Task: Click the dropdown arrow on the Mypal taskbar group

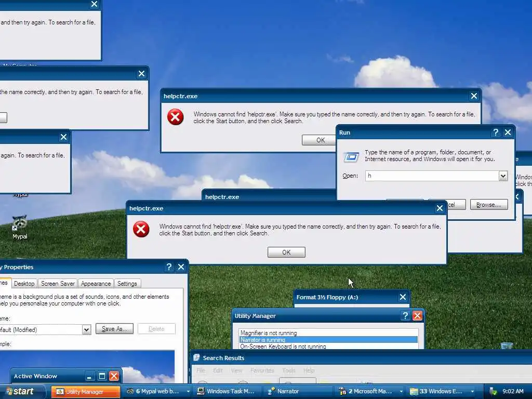Action: tap(188, 392)
